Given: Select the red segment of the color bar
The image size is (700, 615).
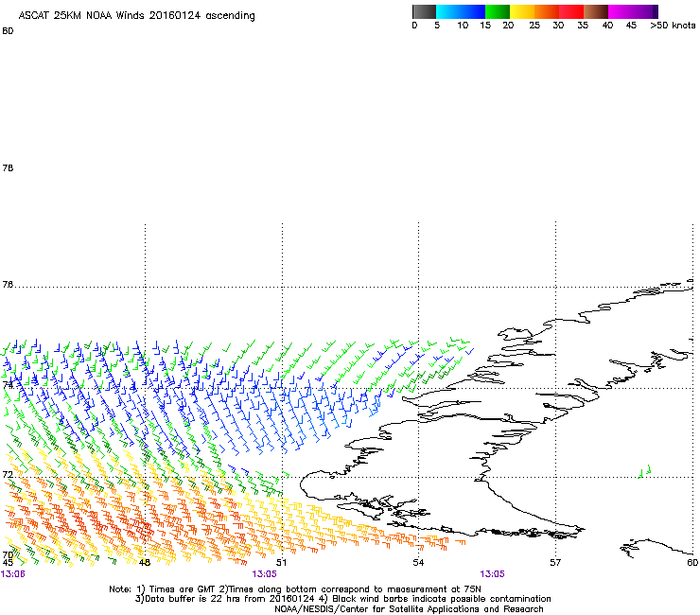Looking at the screenshot, I should (x=571, y=11).
